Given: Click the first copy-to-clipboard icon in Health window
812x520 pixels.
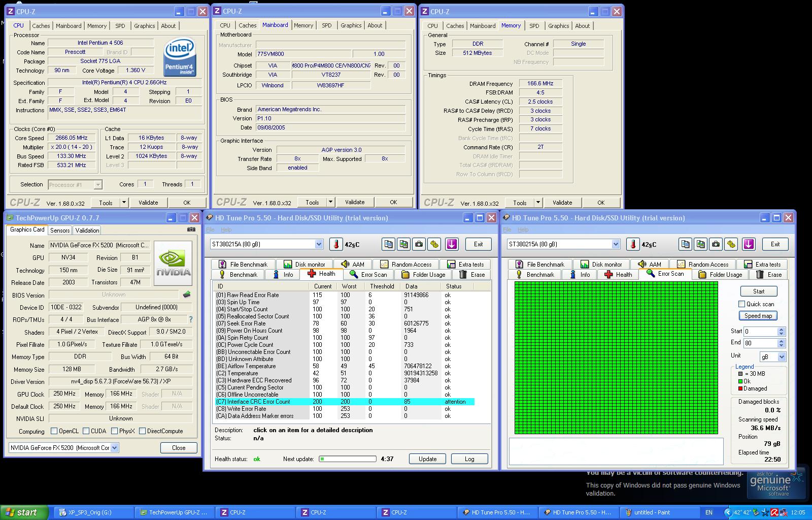Looking at the screenshot, I should point(388,244).
